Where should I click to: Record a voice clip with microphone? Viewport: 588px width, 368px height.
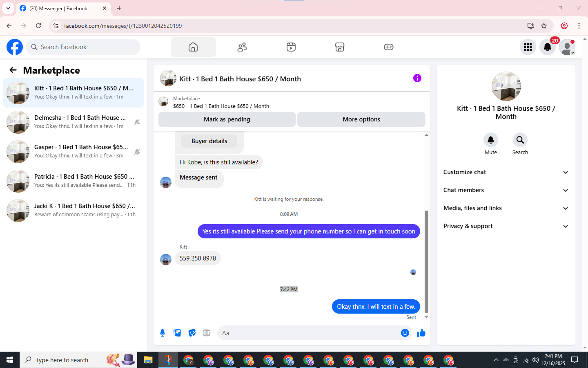coord(163,333)
